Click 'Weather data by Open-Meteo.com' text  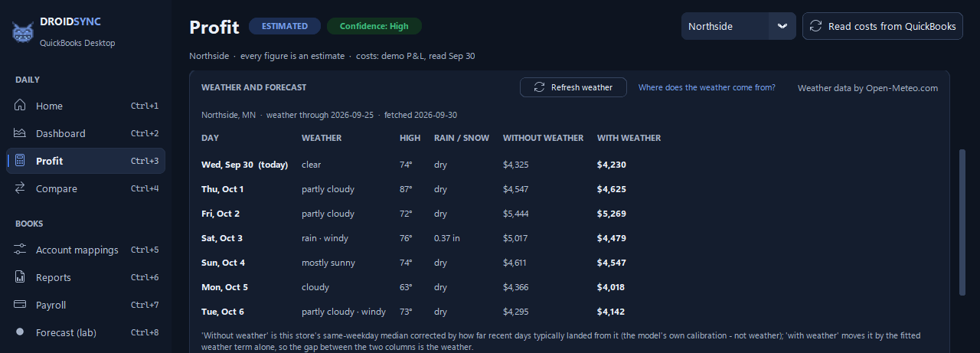pos(867,88)
